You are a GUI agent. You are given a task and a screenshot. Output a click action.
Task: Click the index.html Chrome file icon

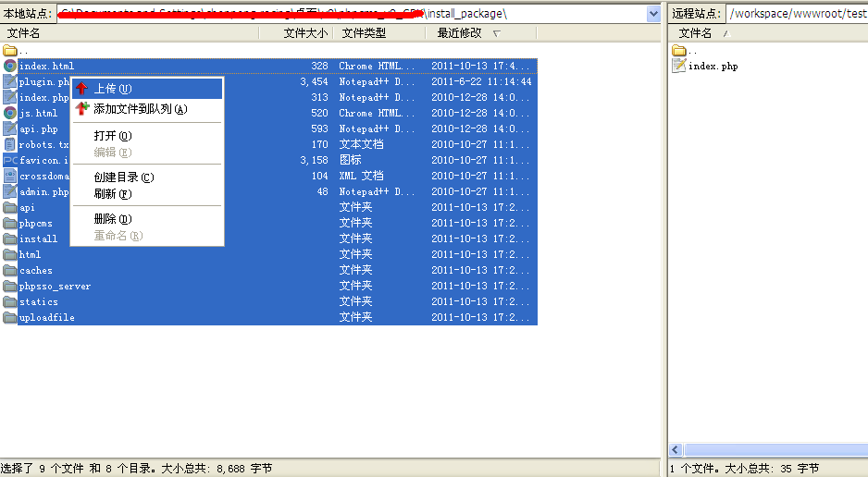[10, 67]
